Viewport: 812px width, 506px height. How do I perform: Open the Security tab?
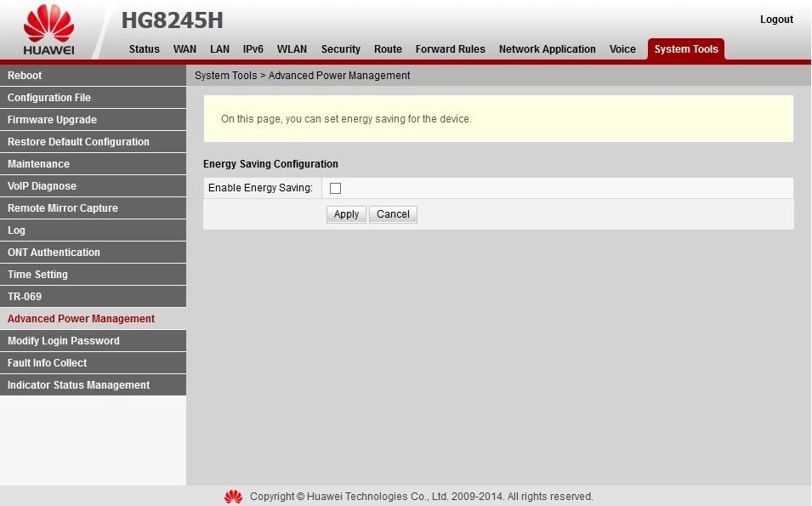coord(340,48)
